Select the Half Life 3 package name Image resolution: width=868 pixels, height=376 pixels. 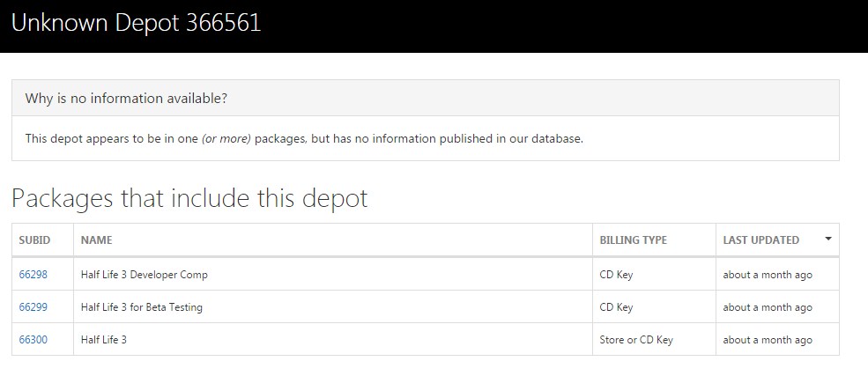103,340
